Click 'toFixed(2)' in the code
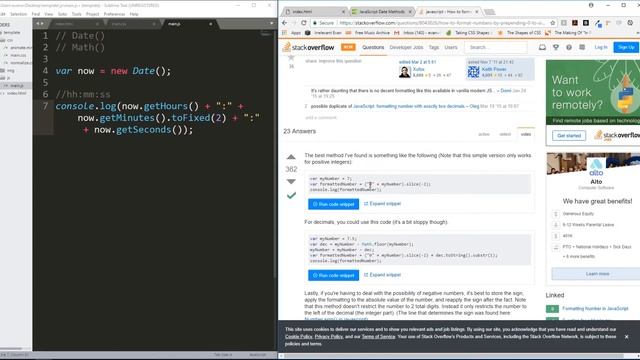This screenshot has height=360, width=640. 199,118
